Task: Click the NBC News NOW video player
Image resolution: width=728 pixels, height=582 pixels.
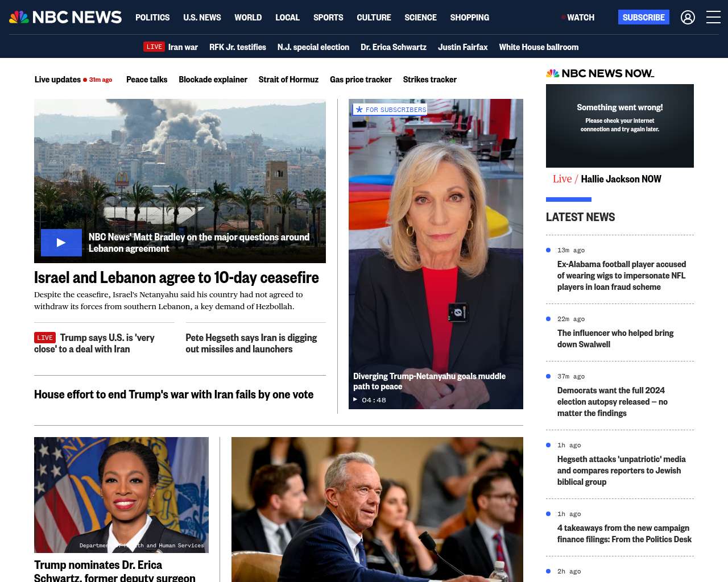Action: click(620, 126)
